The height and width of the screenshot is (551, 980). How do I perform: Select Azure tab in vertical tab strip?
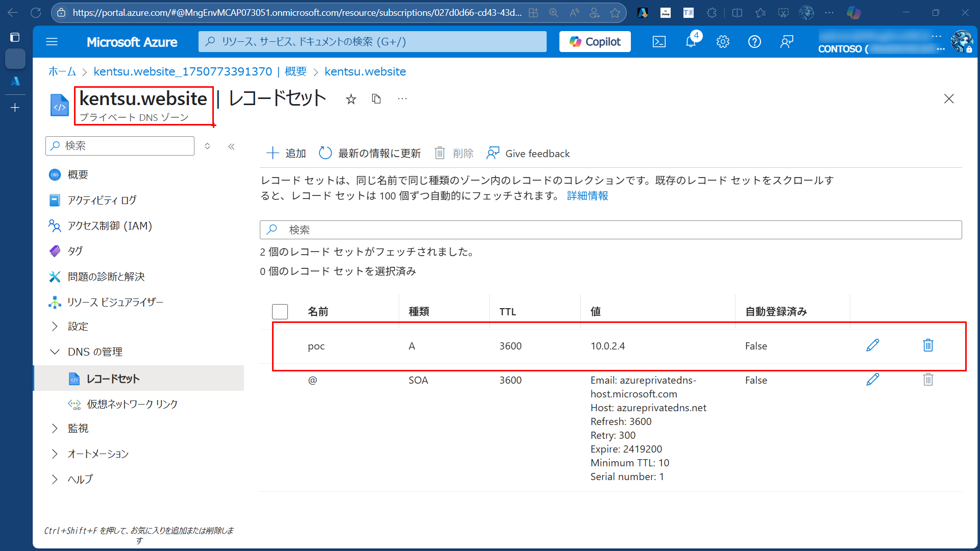point(15,81)
